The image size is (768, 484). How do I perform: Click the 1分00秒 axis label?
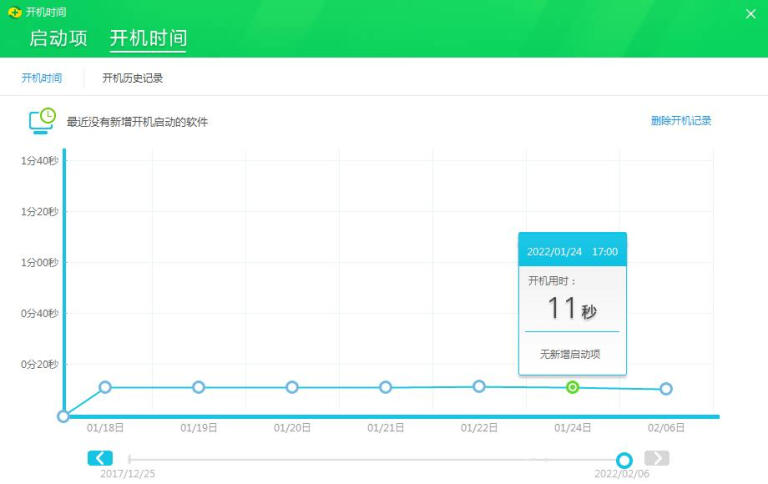tap(39, 263)
